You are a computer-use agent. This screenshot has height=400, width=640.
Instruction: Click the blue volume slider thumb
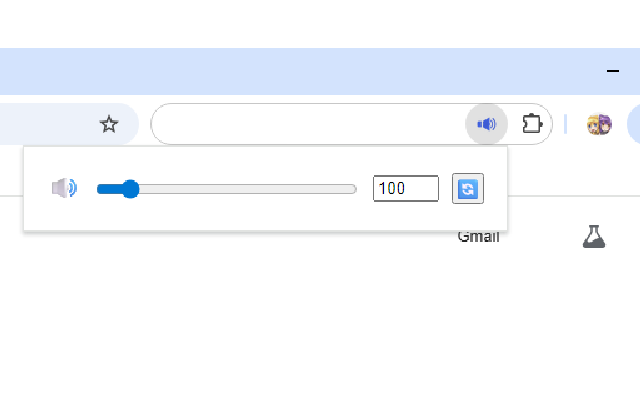(131, 189)
